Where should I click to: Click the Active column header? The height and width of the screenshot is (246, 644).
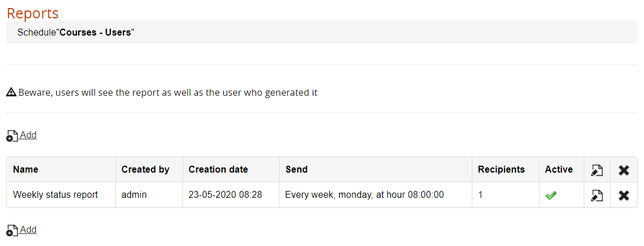(x=559, y=169)
